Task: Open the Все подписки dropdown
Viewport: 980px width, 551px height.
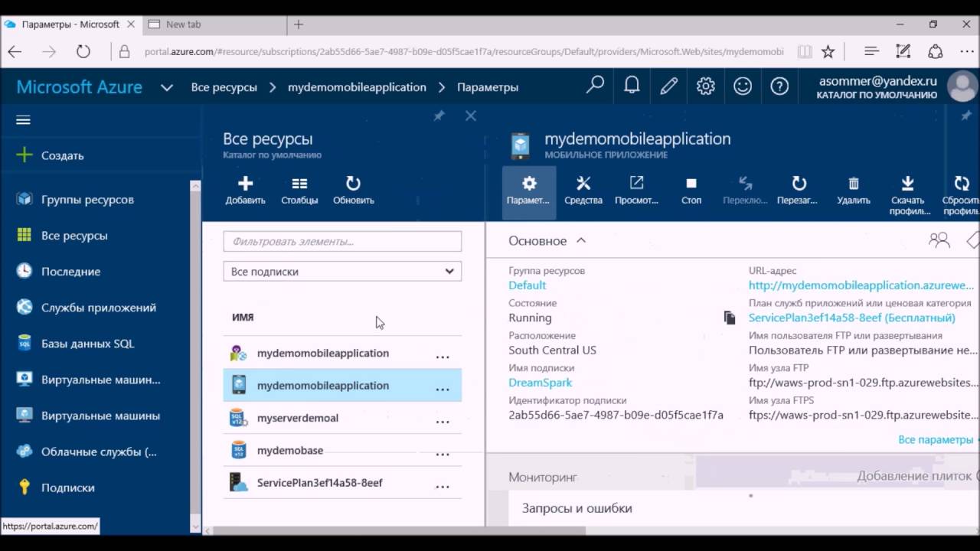Action: tap(342, 272)
